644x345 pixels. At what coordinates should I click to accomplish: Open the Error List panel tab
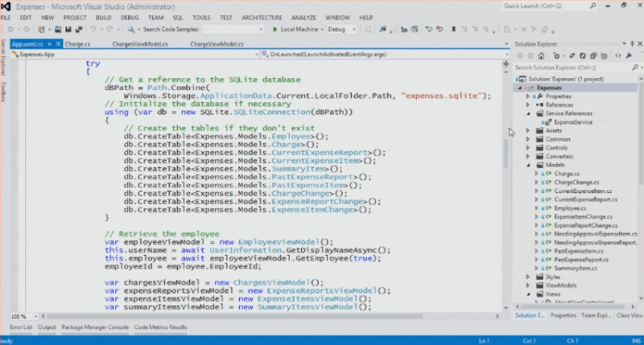[x=21, y=327]
